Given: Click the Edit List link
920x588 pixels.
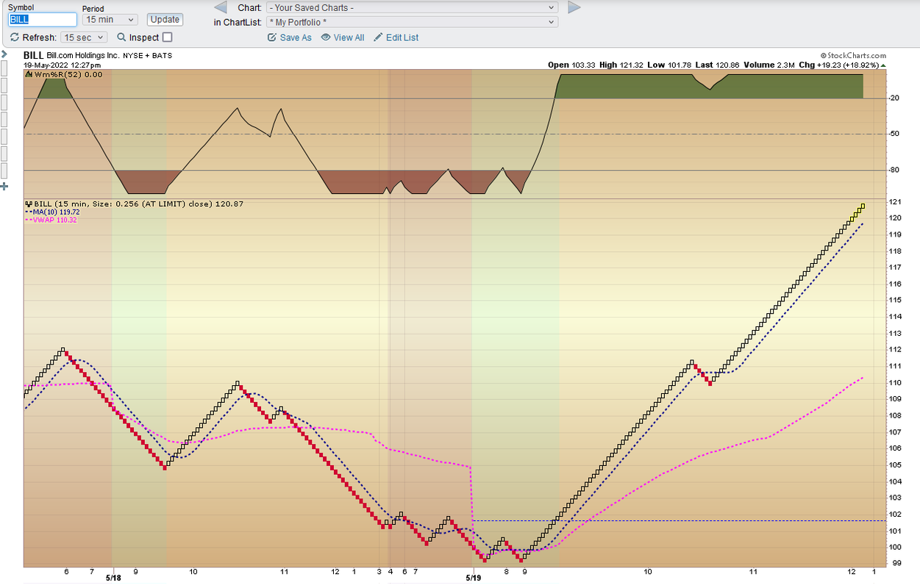Looking at the screenshot, I should click(402, 37).
